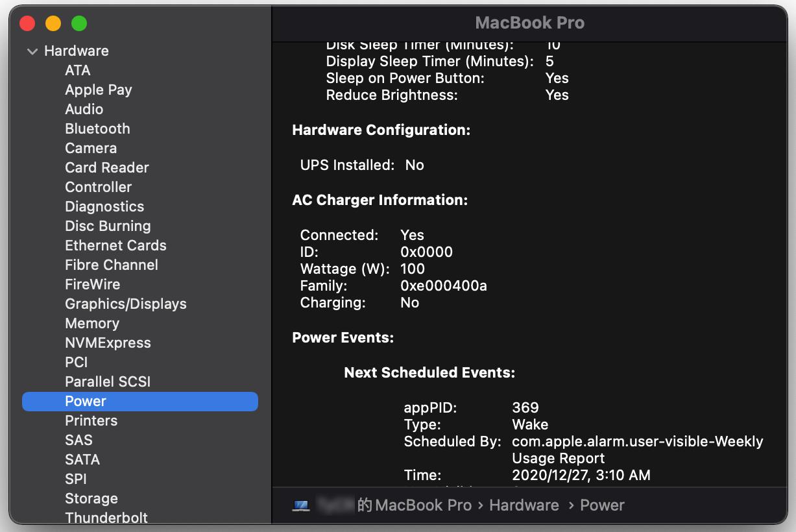
Task: Select ATA in the sidebar
Action: pos(77,70)
